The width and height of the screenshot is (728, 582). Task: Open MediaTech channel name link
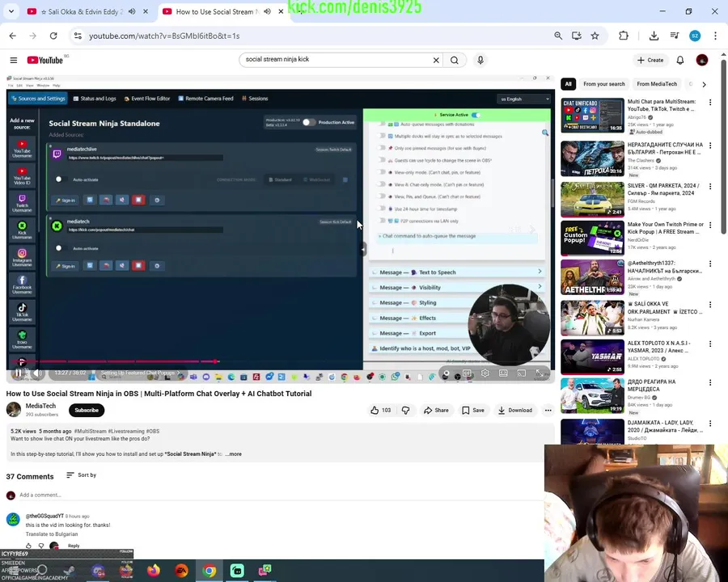click(41, 406)
